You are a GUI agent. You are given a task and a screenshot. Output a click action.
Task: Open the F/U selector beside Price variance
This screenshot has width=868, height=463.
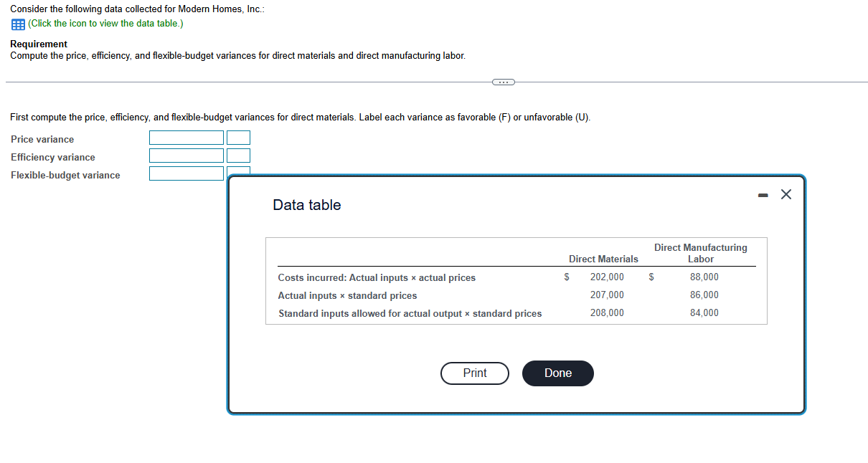(238, 138)
